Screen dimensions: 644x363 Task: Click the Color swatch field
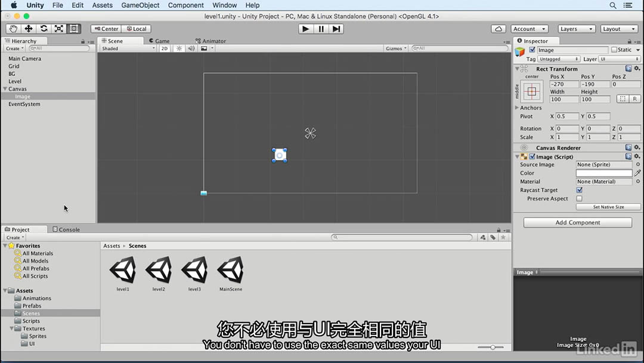click(603, 173)
